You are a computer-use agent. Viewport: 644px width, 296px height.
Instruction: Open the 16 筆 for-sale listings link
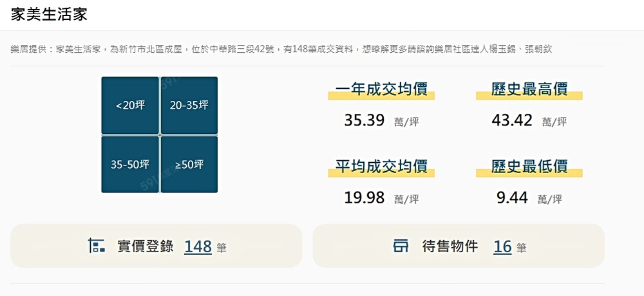point(503,246)
